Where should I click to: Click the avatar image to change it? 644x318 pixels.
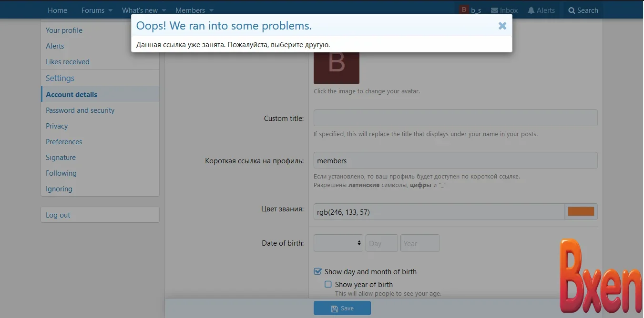click(336, 67)
